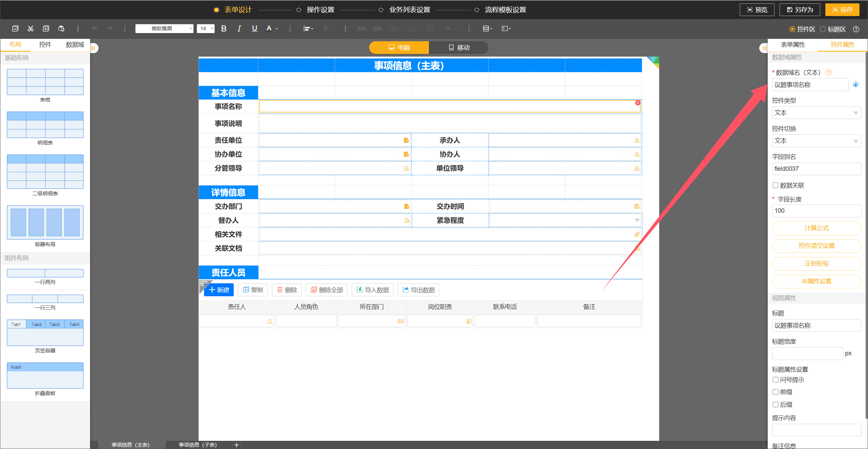Click the 字段别名 input field
868x449 pixels.
pos(816,169)
